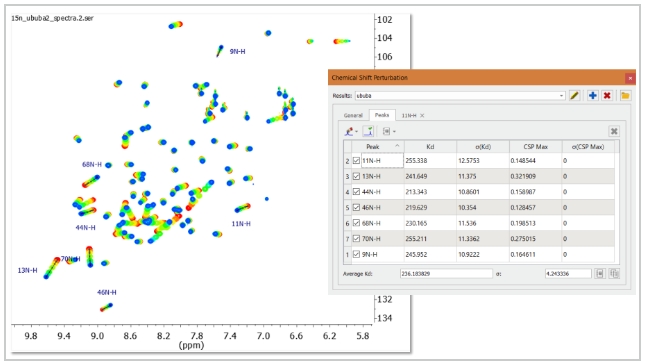Uncheck the 68N-H peak checkbox
Screen dimensions: 650x364
pyautogui.click(x=356, y=223)
